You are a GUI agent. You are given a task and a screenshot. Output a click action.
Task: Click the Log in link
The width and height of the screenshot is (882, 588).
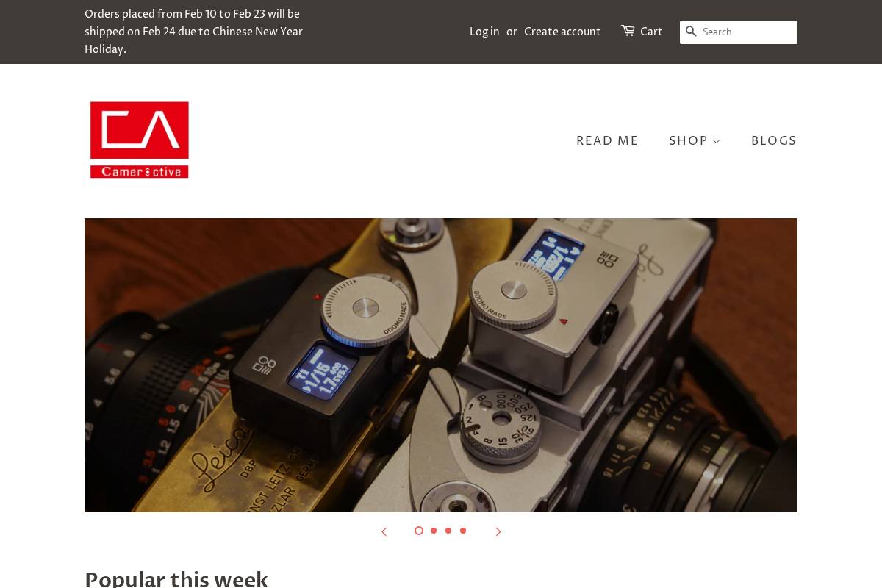[x=484, y=32]
